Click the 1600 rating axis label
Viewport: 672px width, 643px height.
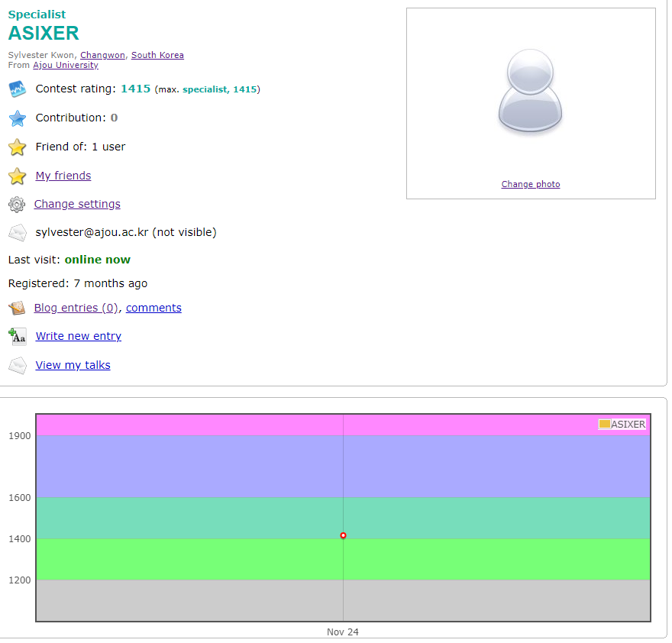pos(20,498)
